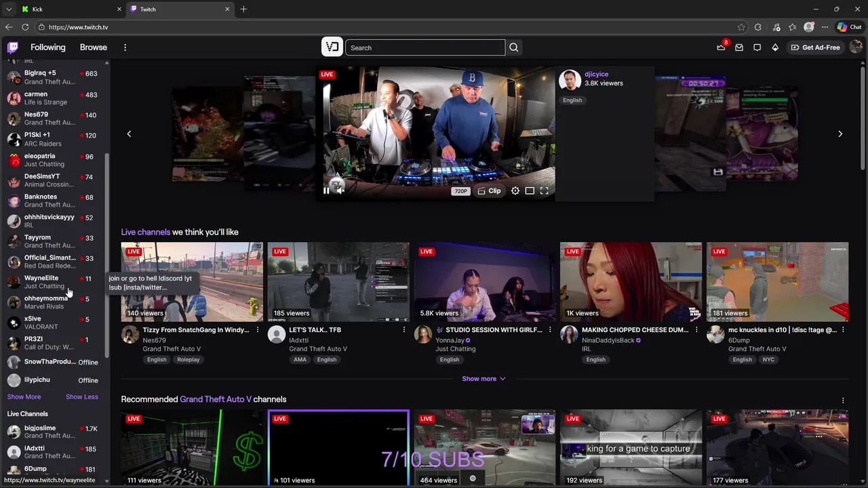Viewport: 868px width, 488px height.
Task: Click the browser profile icon
Action: click(x=808, y=27)
